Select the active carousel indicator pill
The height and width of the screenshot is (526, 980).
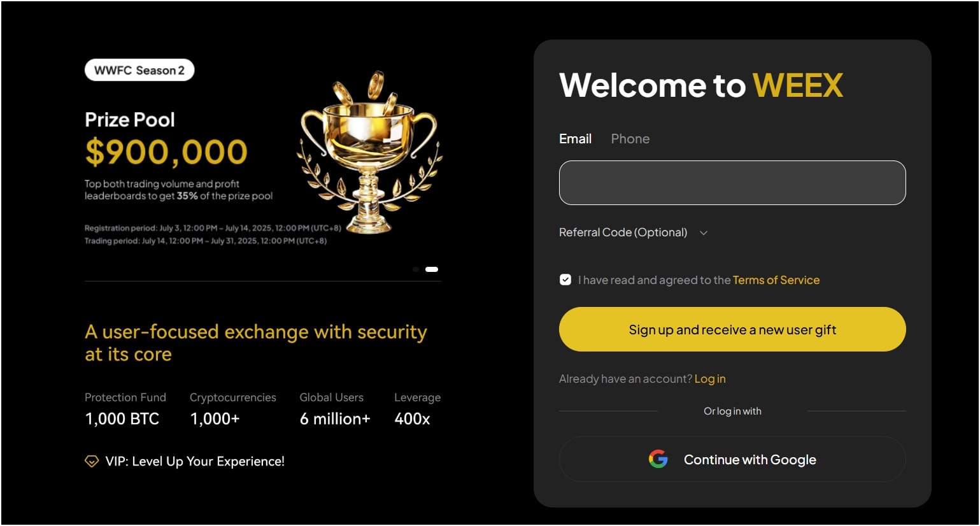click(432, 269)
